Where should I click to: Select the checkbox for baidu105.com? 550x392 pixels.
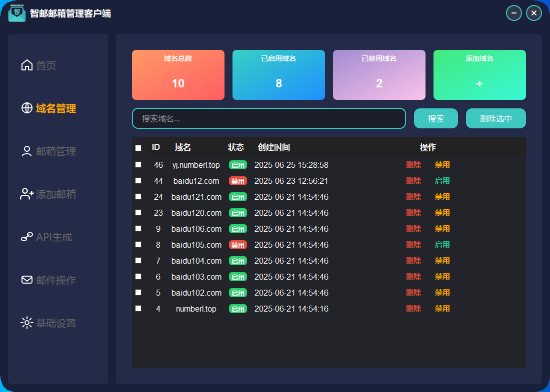(x=138, y=245)
